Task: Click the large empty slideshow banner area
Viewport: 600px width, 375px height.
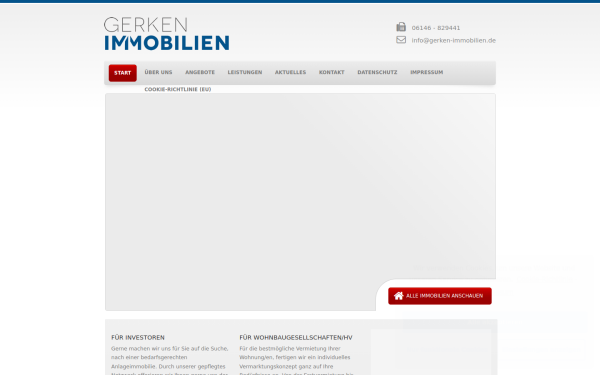Action: (300, 202)
